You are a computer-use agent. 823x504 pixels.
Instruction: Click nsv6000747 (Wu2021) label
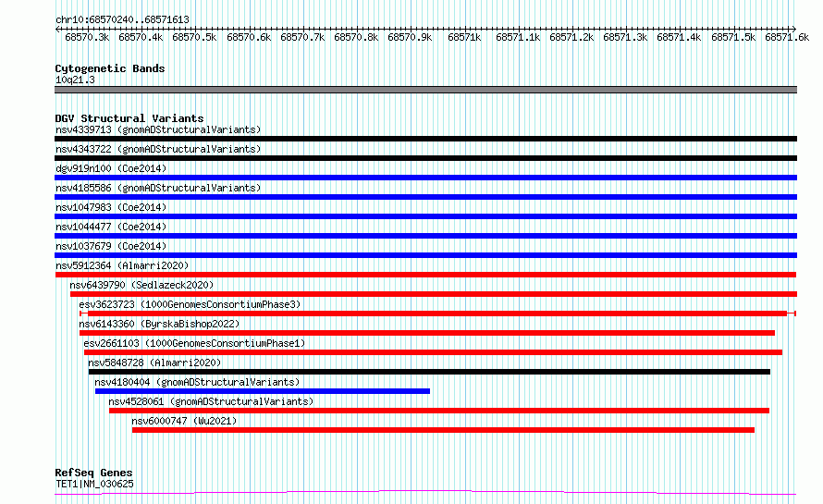tap(184, 421)
